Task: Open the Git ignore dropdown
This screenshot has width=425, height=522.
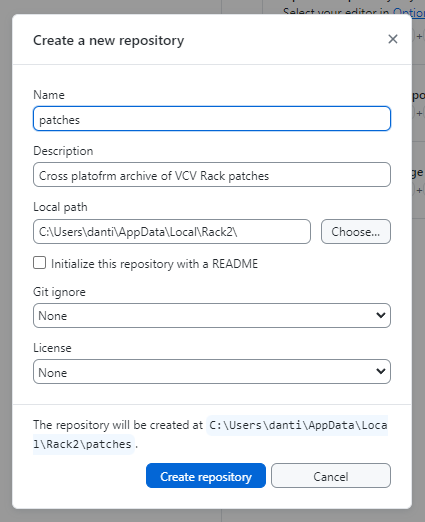Action: [212, 315]
